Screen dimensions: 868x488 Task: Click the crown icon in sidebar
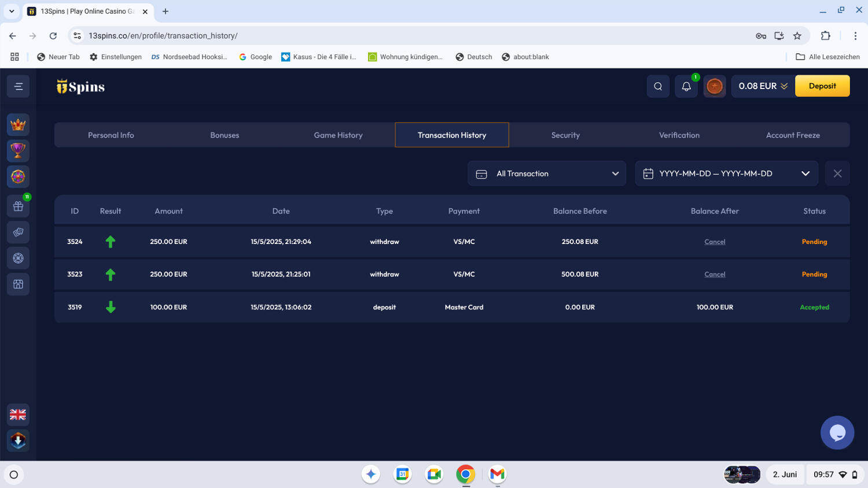point(19,125)
